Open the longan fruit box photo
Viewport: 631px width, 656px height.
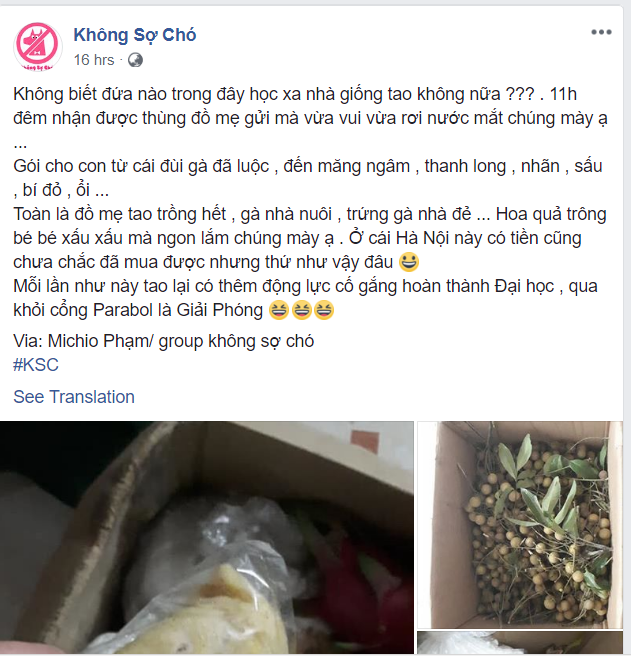pyautogui.click(x=520, y=525)
